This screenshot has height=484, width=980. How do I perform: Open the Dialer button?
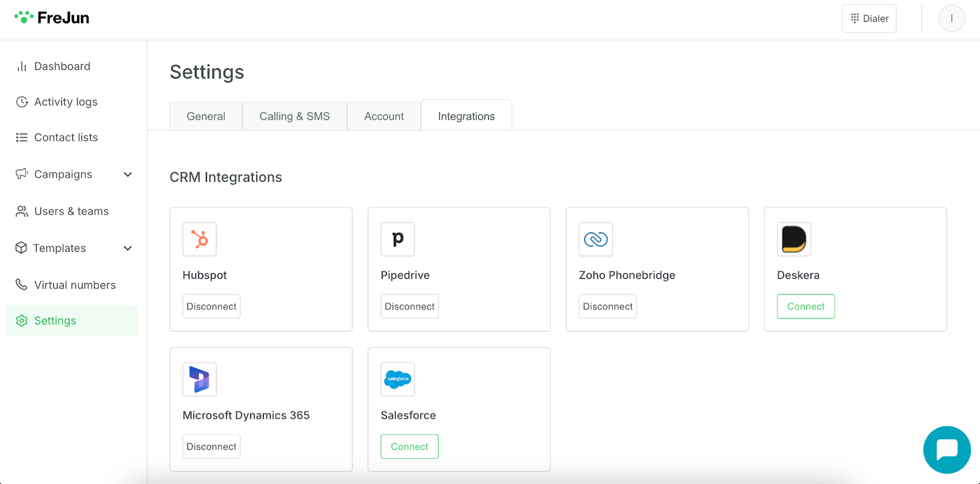point(869,18)
